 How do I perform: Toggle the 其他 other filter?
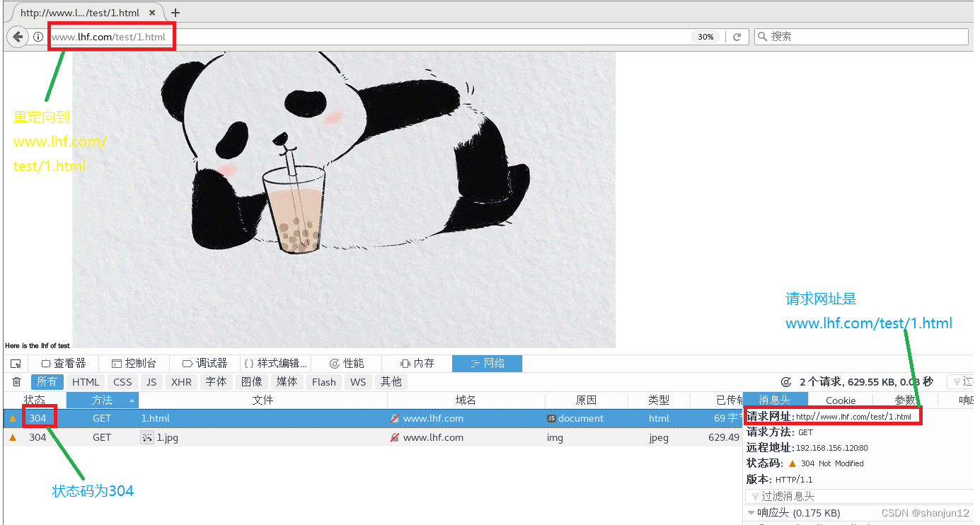tap(391, 382)
